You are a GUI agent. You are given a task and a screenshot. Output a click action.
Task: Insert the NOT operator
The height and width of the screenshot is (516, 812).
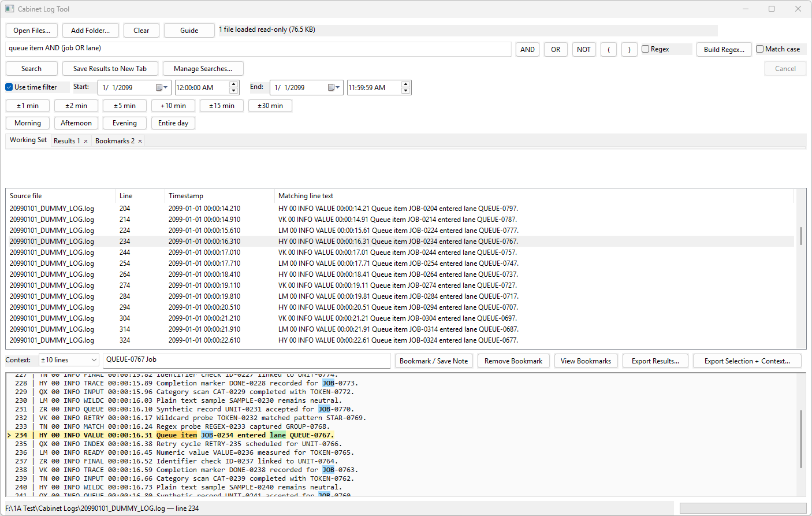pyautogui.click(x=584, y=50)
